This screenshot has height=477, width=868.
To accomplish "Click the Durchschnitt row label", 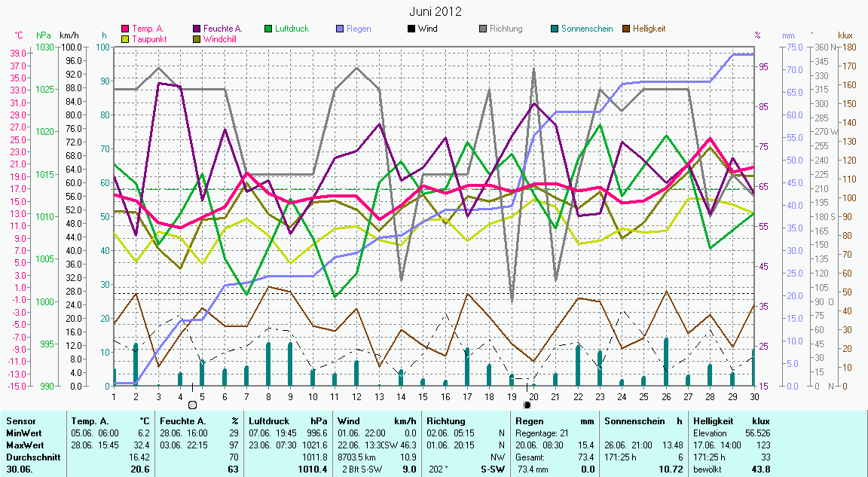I will click(x=30, y=457).
